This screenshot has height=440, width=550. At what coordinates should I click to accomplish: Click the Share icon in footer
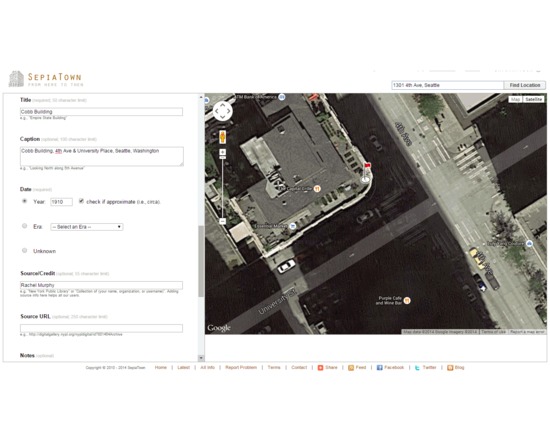pos(320,368)
